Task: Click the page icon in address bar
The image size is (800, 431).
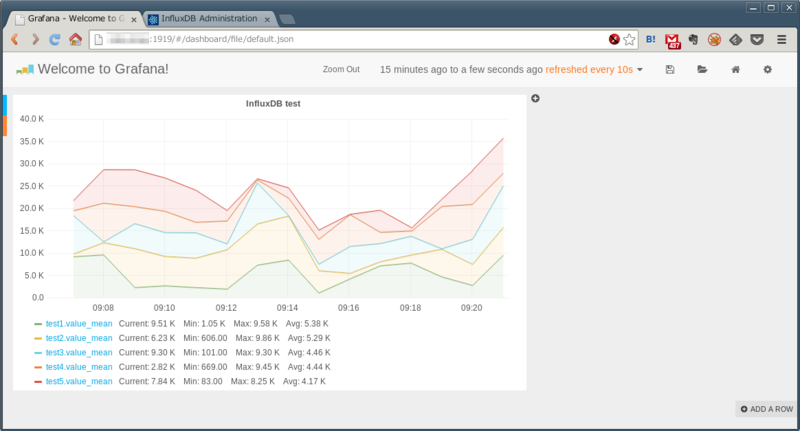Action: coord(99,39)
